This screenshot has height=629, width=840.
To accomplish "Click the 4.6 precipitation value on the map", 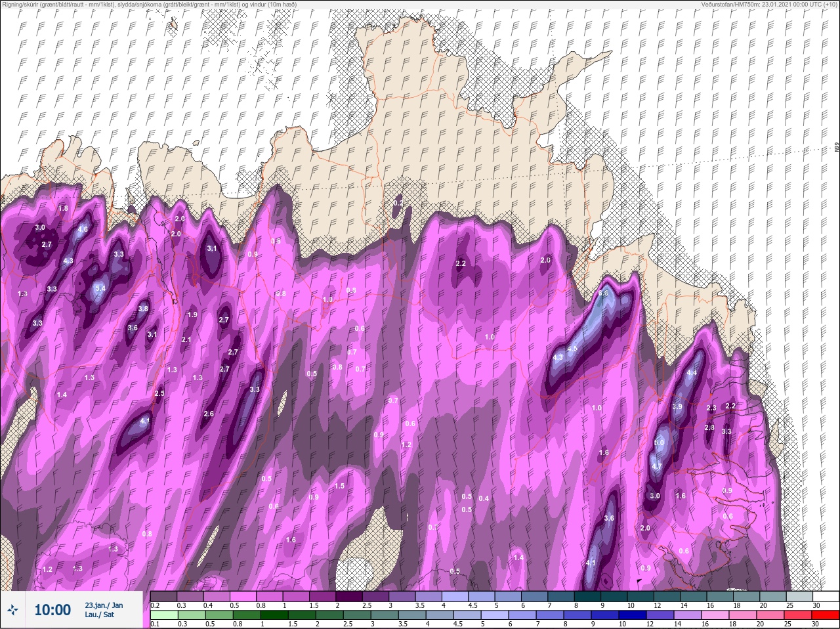I will (x=83, y=230).
